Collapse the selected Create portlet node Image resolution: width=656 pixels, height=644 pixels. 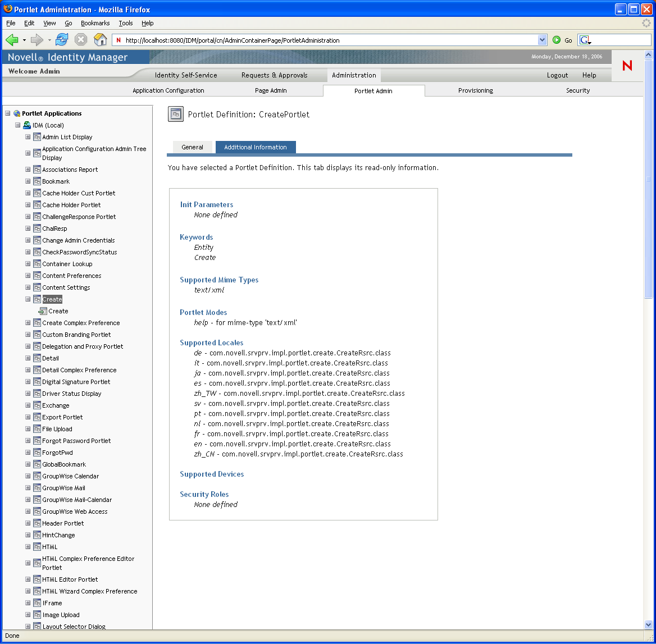[x=28, y=299]
